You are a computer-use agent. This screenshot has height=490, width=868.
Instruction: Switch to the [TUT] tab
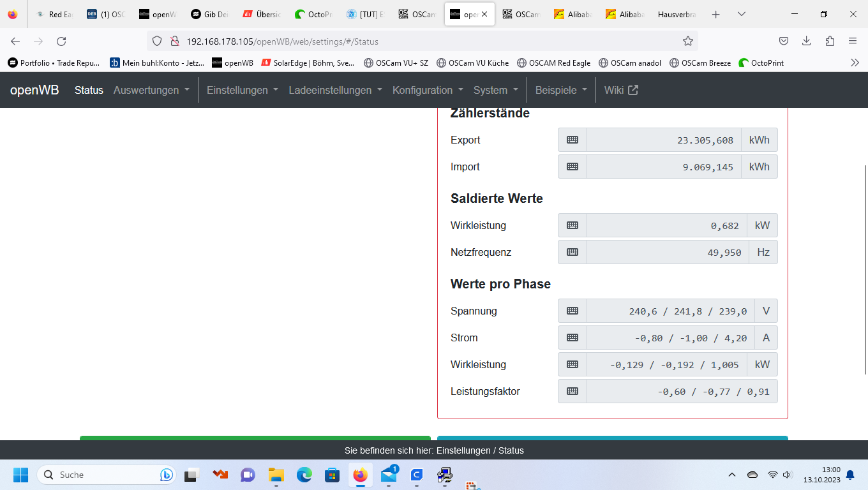pyautogui.click(x=365, y=14)
